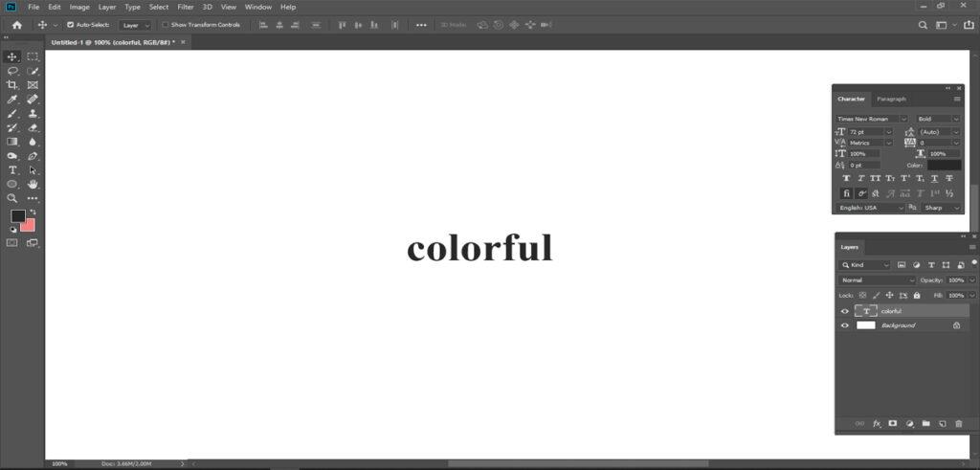Activate the Eyedropper tool
Screen dimensions: 980x470
[x=11, y=100]
